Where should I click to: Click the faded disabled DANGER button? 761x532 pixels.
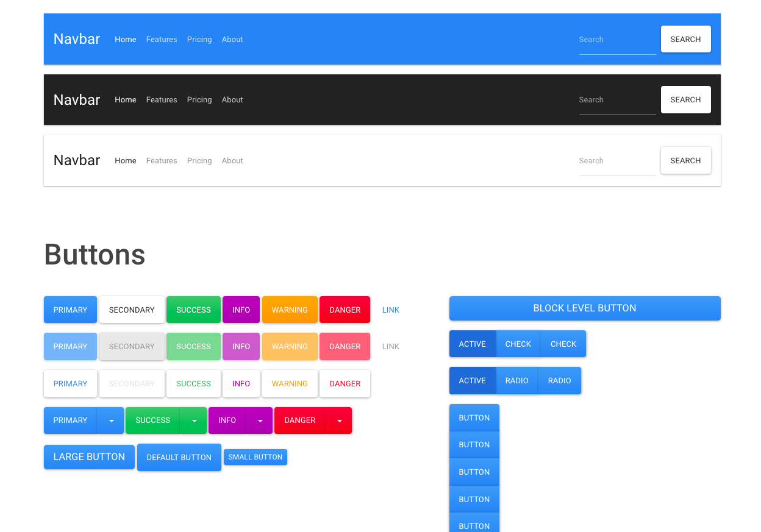coord(345,346)
